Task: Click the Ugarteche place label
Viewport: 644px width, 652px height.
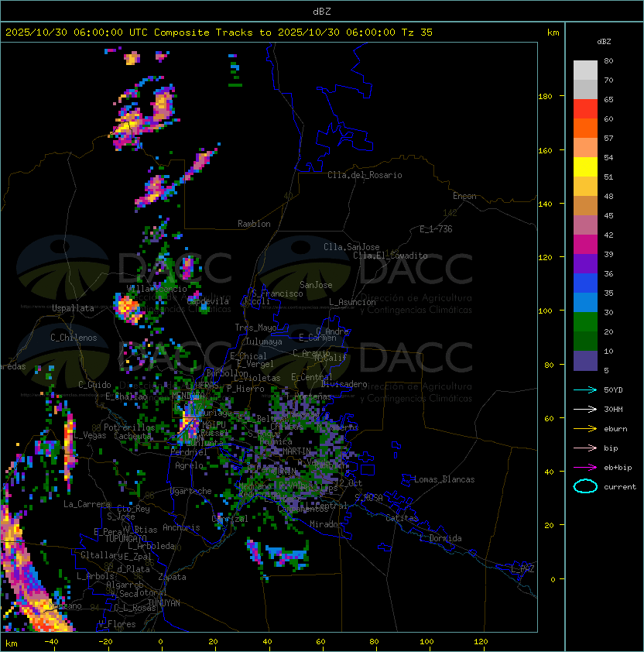Action: 191,491
